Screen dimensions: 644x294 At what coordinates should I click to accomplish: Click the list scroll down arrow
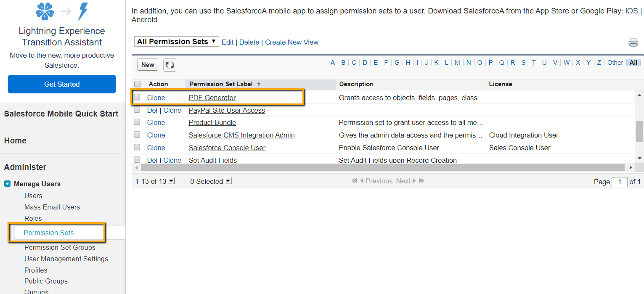[640, 158]
